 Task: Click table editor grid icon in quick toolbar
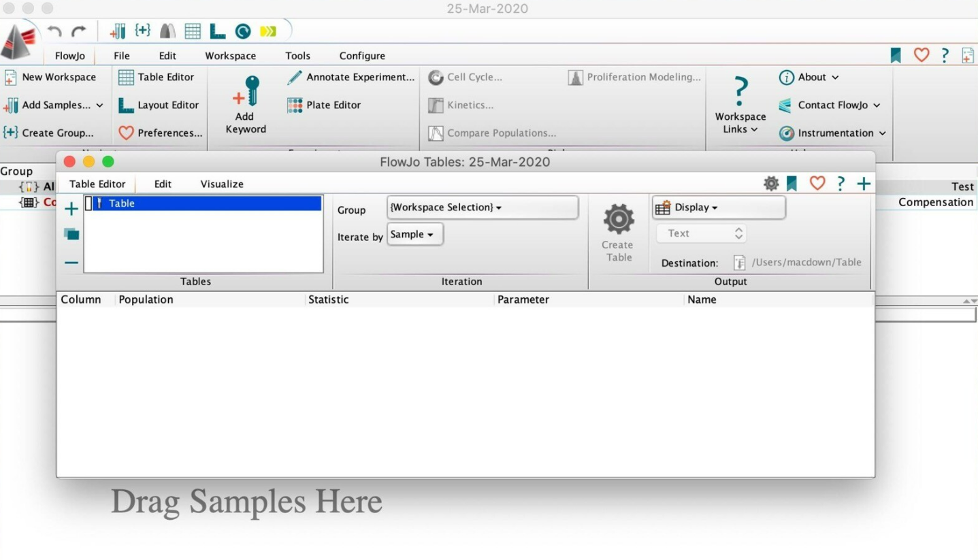click(193, 31)
